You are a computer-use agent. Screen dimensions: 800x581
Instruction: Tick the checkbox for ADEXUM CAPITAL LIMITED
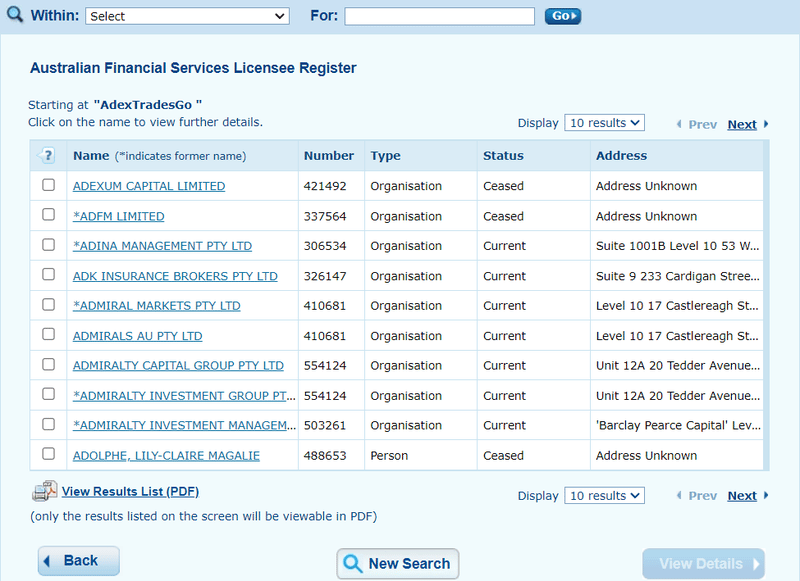pyautogui.click(x=48, y=185)
